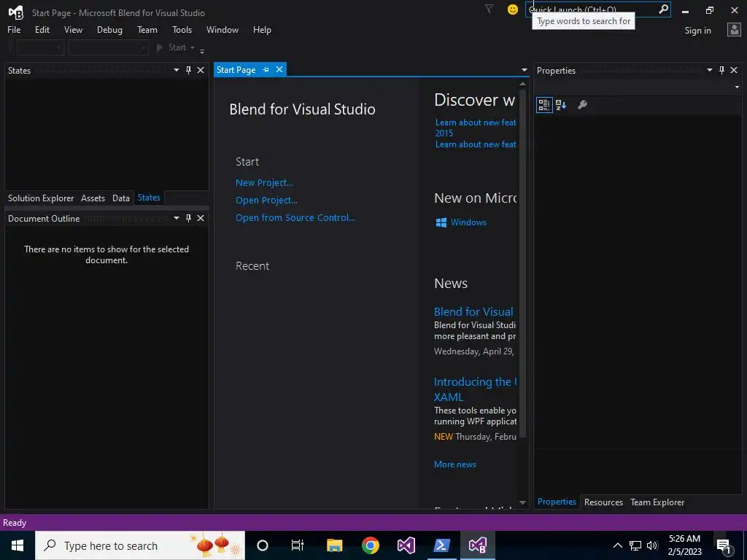Open the File menu
The image size is (747, 560).
14,29
